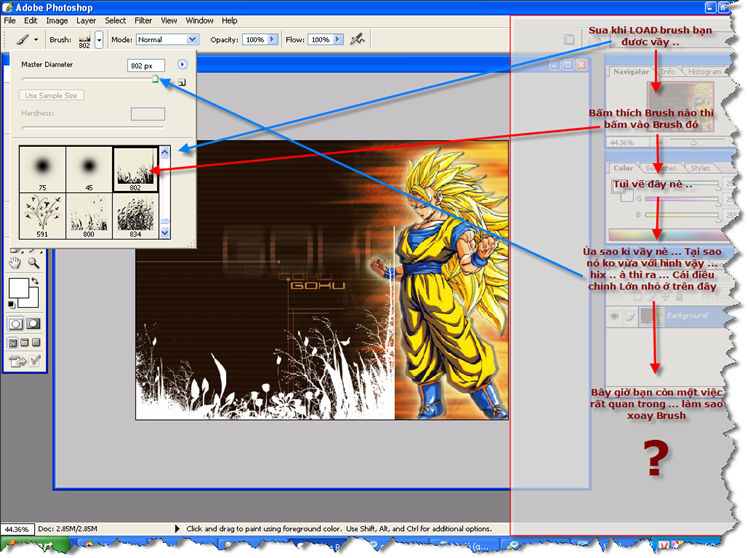The width and height of the screenshot is (747, 558).
Task: Select the Hand tool
Action: [x=15, y=263]
